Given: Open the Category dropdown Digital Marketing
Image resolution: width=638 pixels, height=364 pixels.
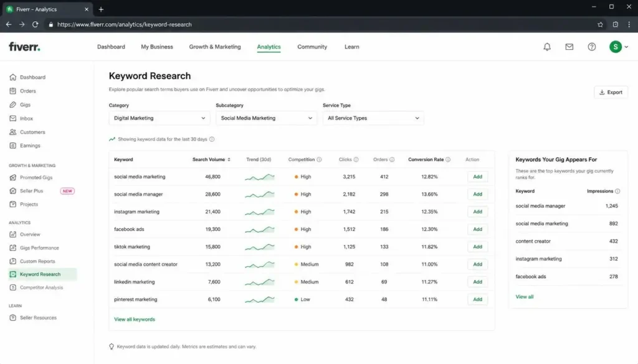Looking at the screenshot, I should (x=159, y=118).
